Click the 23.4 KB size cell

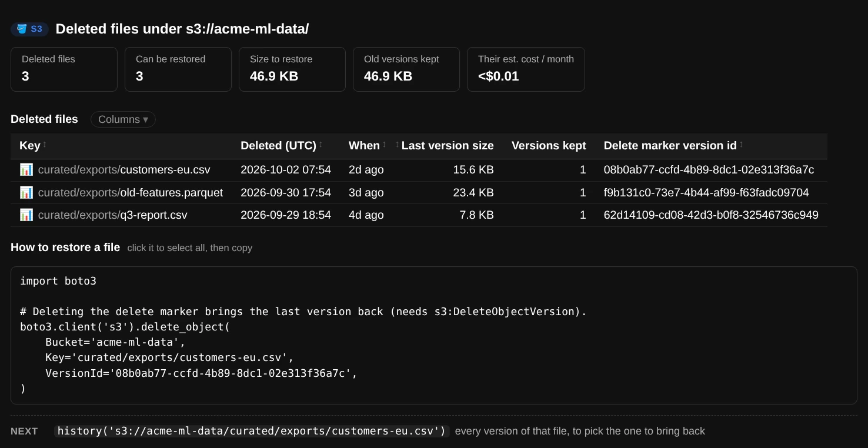point(473,193)
